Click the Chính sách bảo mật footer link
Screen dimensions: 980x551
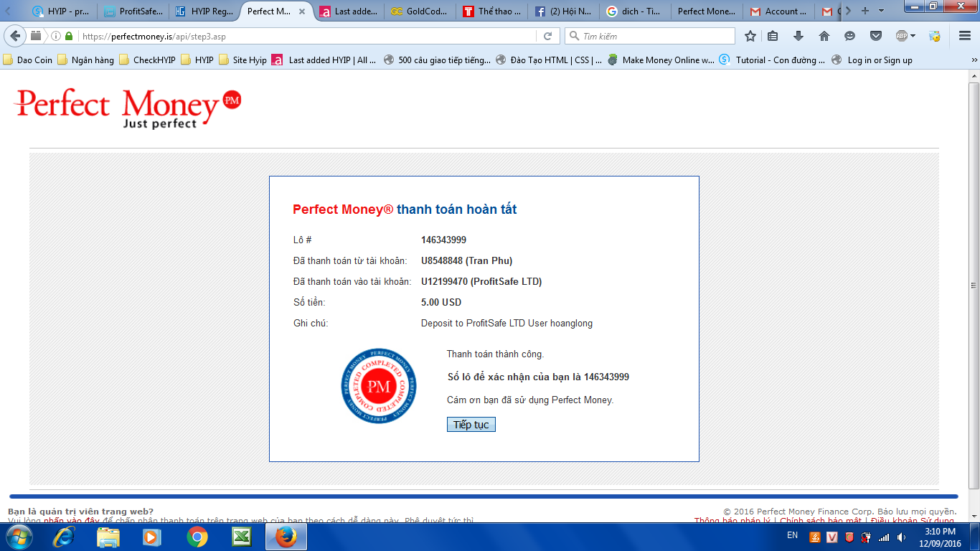tap(821, 521)
